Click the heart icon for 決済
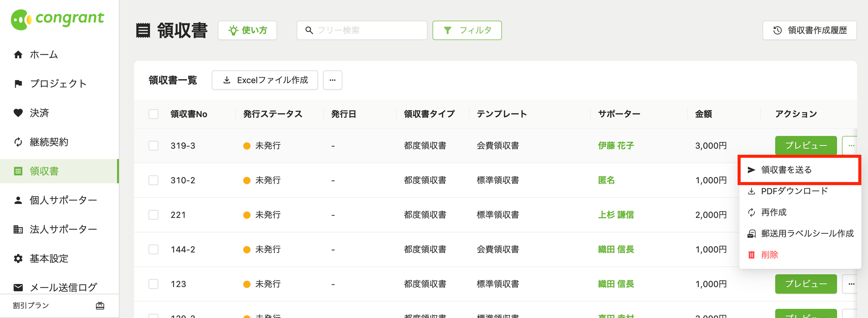868x318 pixels. tap(18, 113)
